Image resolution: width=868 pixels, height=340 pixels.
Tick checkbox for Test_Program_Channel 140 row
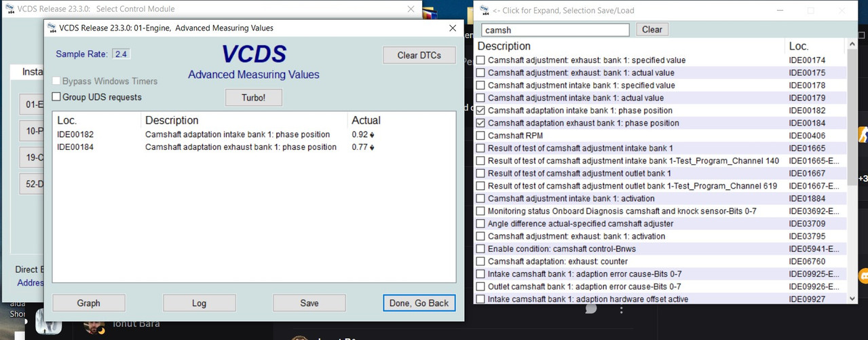480,161
